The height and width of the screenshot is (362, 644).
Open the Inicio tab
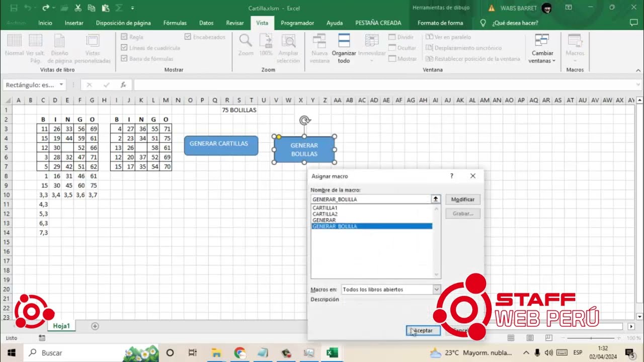tap(45, 23)
